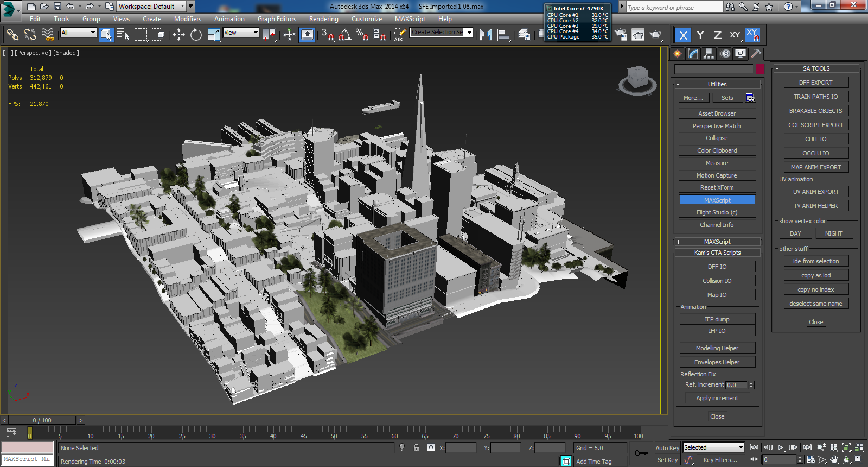Select the Select and Move tool
This screenshot has width=868, height=467.
coord(178,35)
